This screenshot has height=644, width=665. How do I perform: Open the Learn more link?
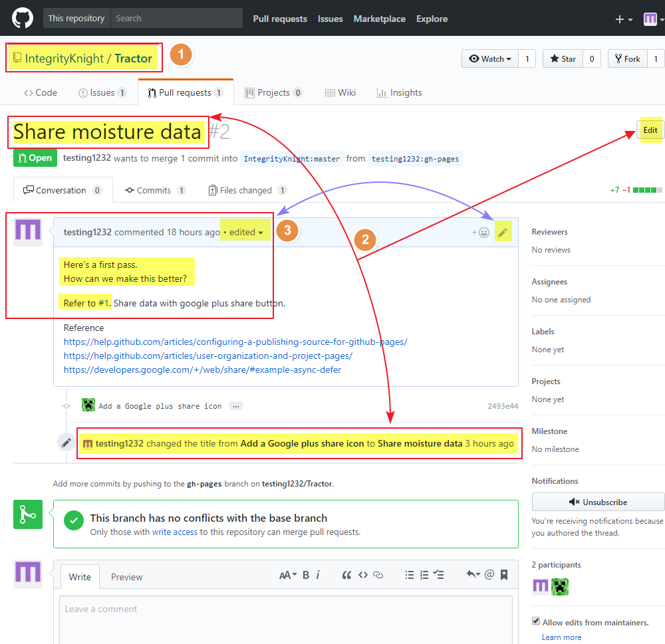click(x=561, y=637)
